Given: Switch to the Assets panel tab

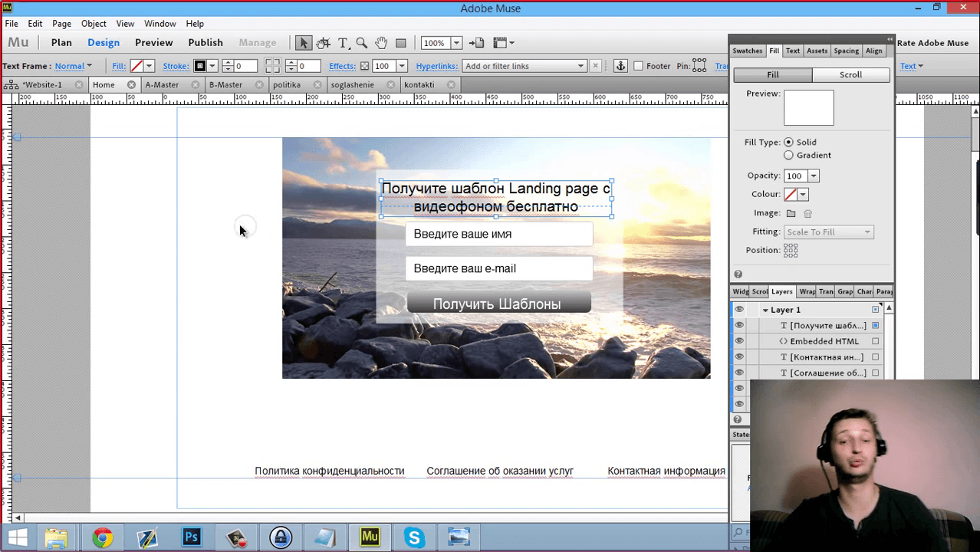Looking at the screenshot, I should (817, 51).
